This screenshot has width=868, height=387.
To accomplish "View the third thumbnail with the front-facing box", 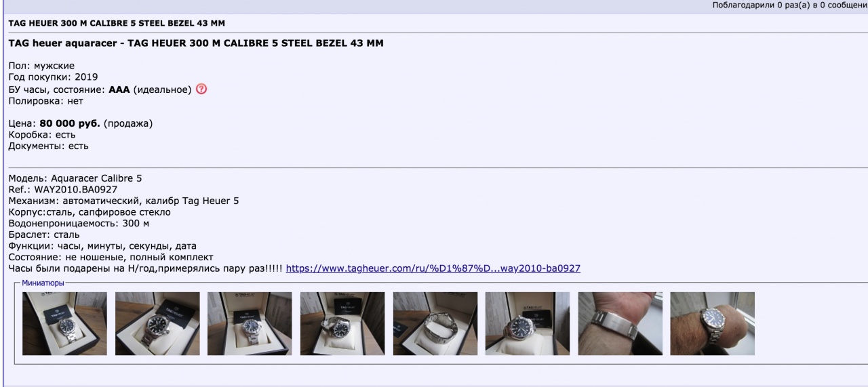I will (250, 323).
